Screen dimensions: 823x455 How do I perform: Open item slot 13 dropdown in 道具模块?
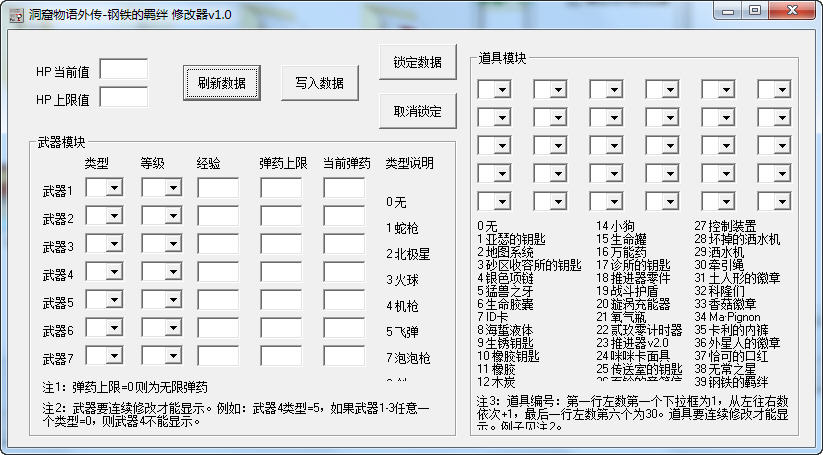494,145
